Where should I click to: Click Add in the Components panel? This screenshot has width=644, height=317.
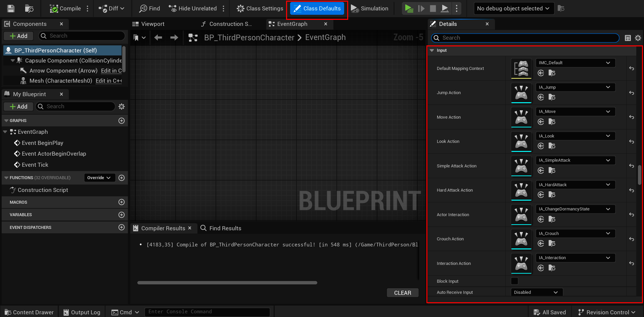(18, 36)
